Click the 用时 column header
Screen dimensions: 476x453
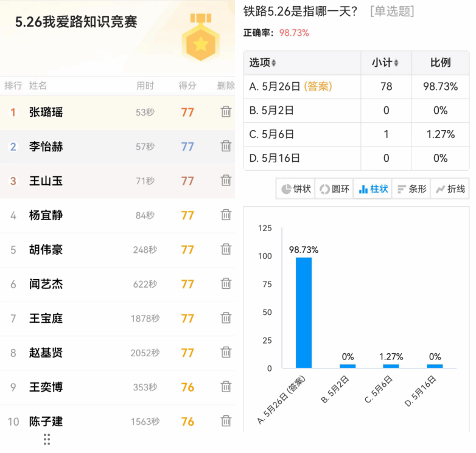pos(145,86)
